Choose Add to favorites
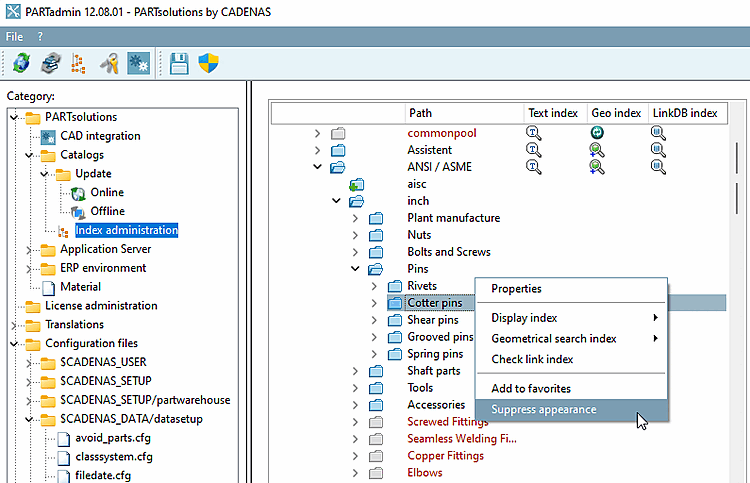 tap(571, 389)
